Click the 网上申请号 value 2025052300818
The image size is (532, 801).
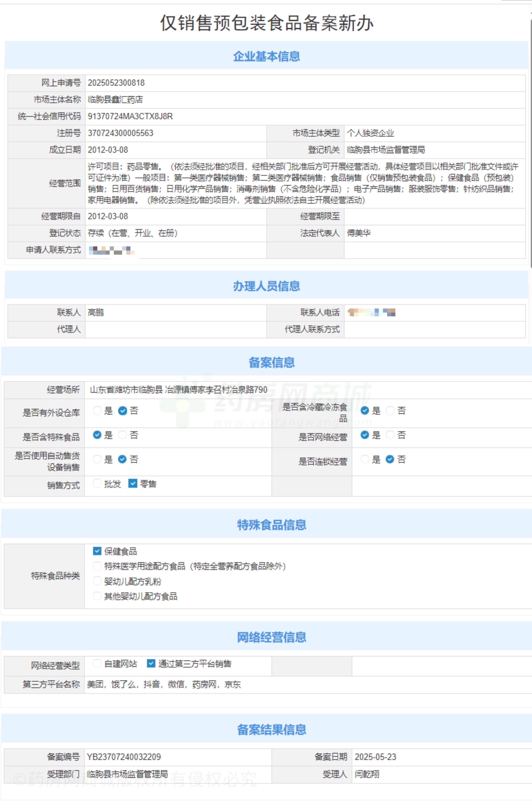tap(116, 83)
